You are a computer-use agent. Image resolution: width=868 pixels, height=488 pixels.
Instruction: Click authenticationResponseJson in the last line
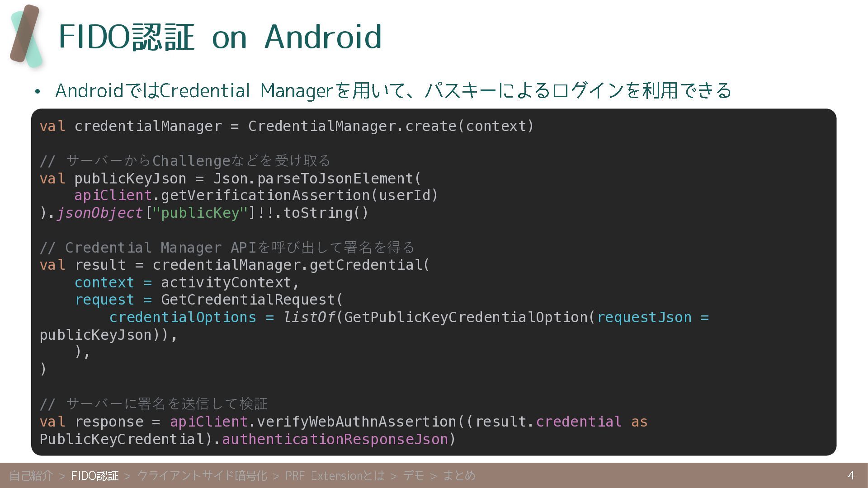[335, 439]
